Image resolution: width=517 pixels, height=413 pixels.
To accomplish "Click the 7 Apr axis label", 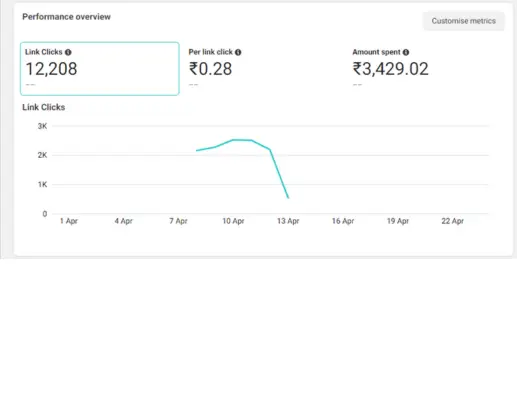I will pyautogui.click(x=178, y=221).
